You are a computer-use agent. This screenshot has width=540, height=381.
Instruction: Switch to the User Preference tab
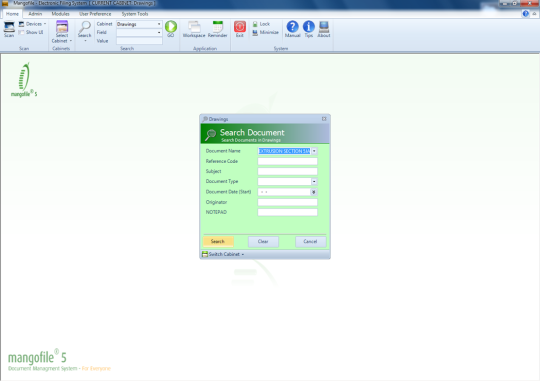[x=95, y=14]
